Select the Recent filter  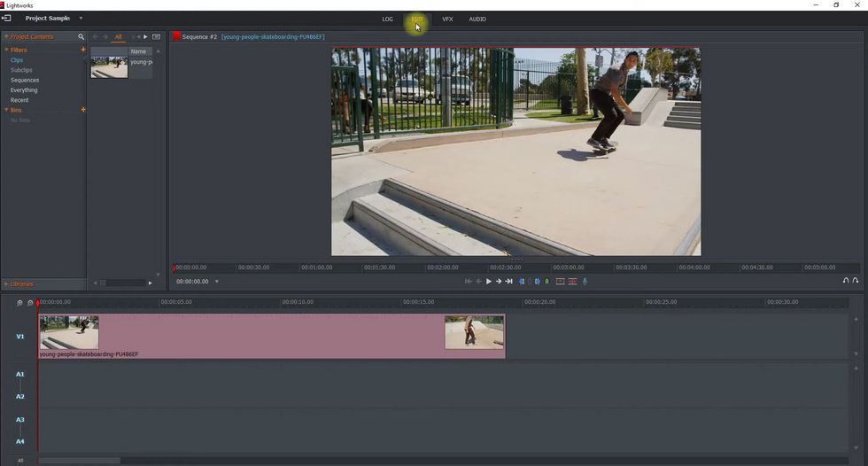tap(19, 100)
